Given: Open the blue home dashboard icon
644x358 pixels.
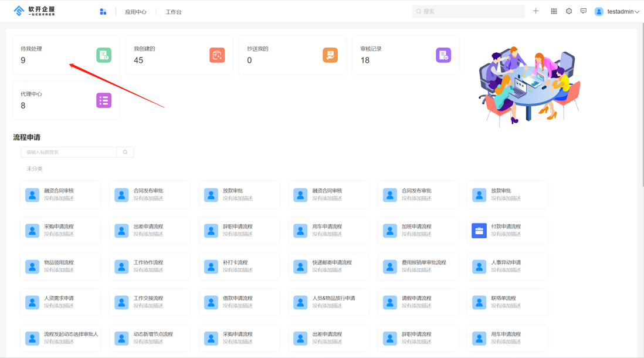Looking at the screenshot, I should (x=103, y=12).
